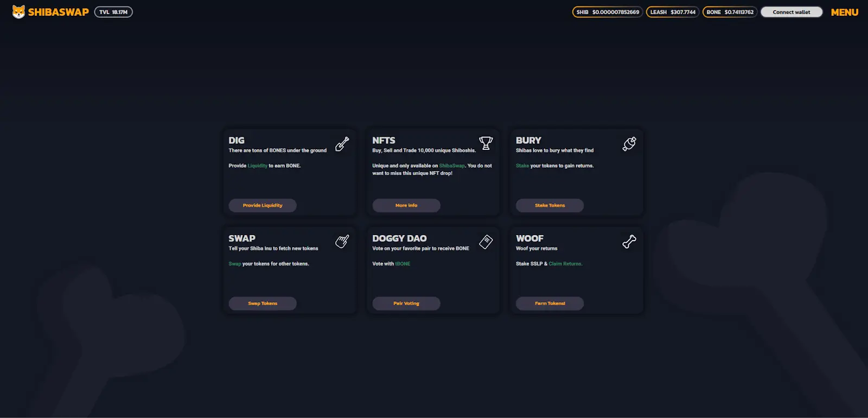Click text "Woof your returns"
The width and height of the screenshot is (868, 418).
tap(537, 249)
